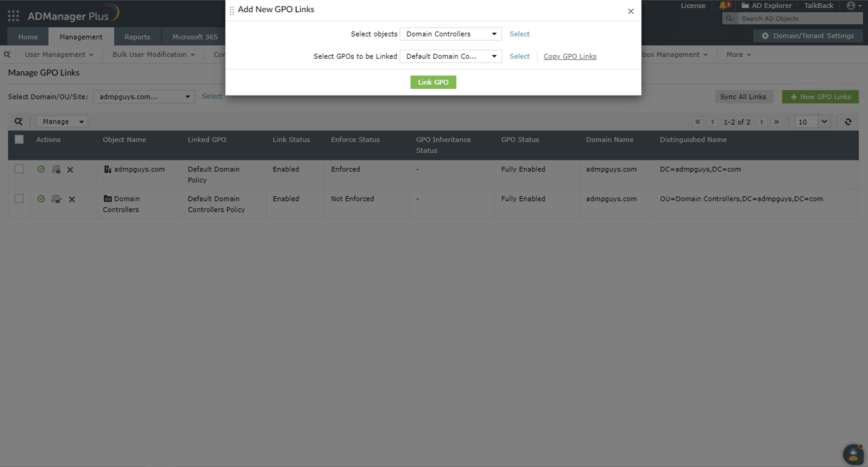Click the apps grid icon beside ADManager Plus
Viewport: 868px width, 467px height.
14,16
